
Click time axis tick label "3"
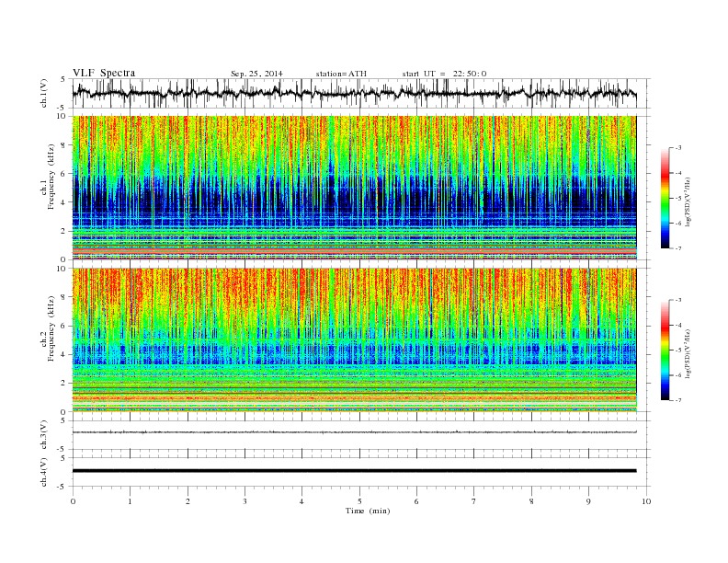point(245,501)
